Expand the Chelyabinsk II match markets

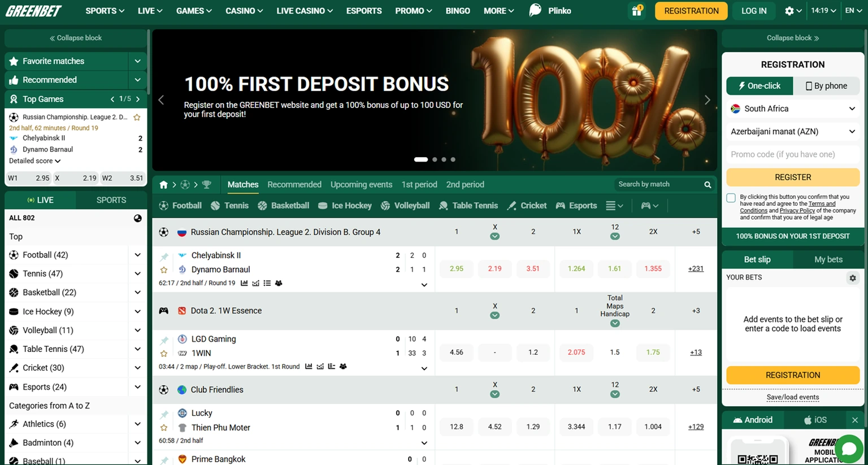[424, 285]
